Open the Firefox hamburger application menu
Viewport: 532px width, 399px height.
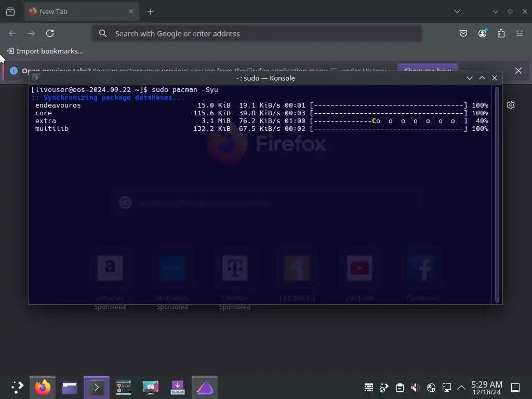click(x=520, y=33)
